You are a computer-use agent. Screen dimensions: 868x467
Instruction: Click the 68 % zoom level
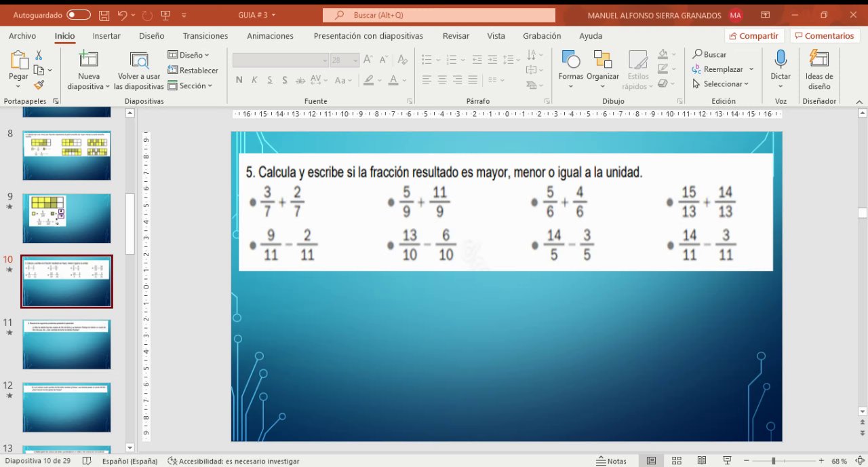tap(840, 461)
